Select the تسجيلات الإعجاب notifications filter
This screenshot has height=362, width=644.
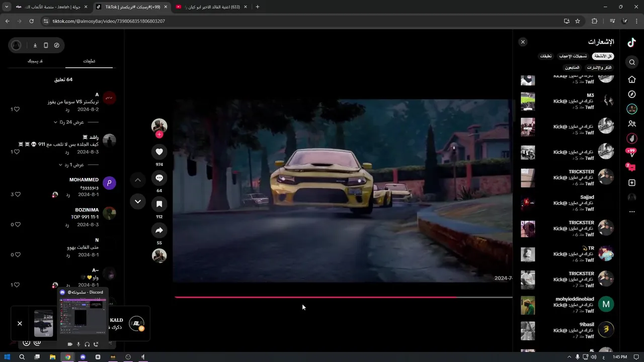573,56
